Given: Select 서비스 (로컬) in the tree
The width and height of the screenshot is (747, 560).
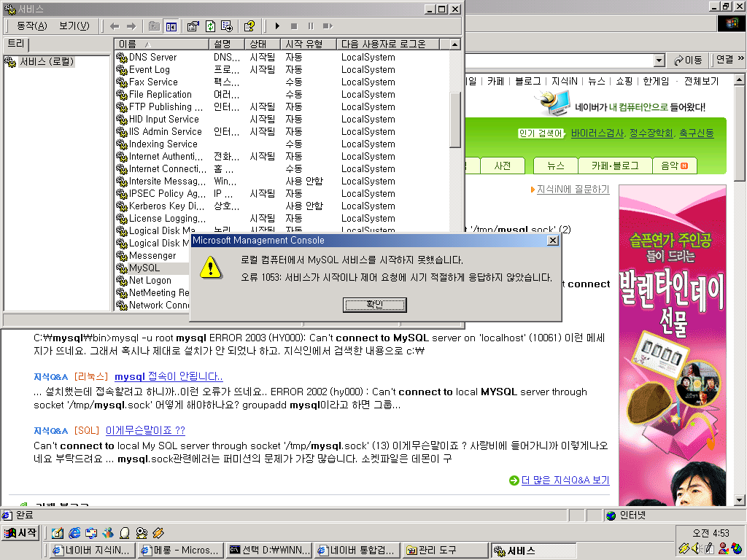Looking at the screenshot, I should [x=46, y=61].
